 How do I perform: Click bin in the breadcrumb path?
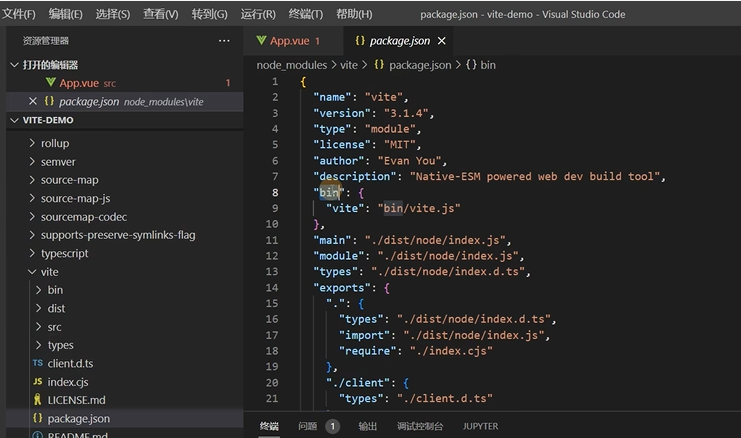(488, 65)
